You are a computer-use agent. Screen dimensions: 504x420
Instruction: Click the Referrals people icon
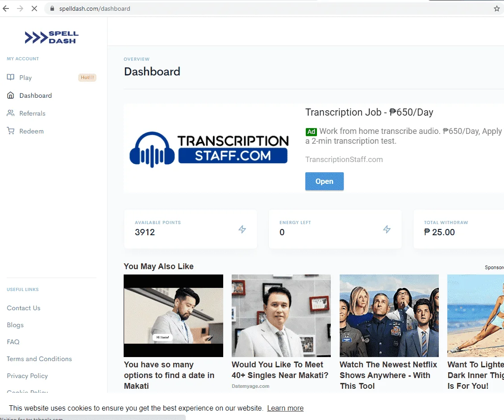11,113
